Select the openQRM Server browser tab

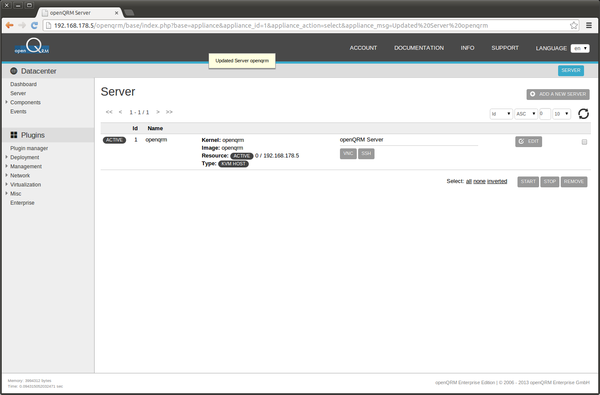[x=80, y=13]
